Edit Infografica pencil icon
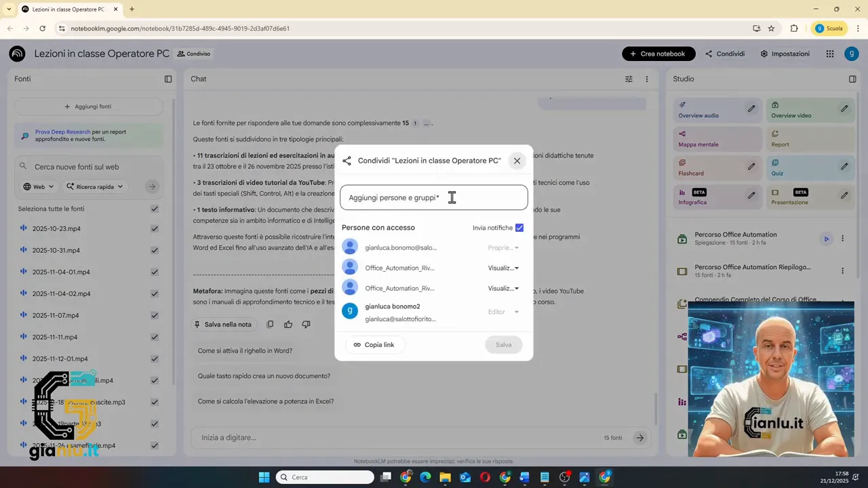The width and height of the screenshot is (868, 488). pos(751,195)
